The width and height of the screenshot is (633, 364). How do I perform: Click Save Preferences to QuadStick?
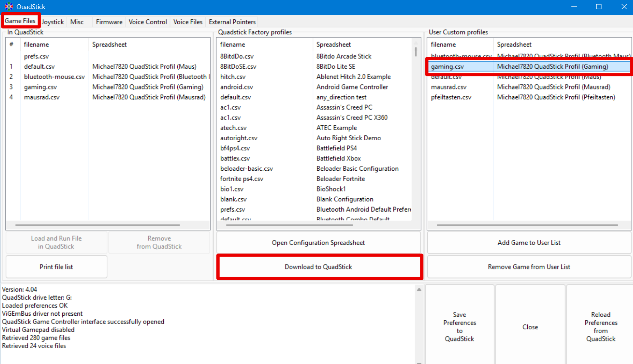[x=459, y=326]
